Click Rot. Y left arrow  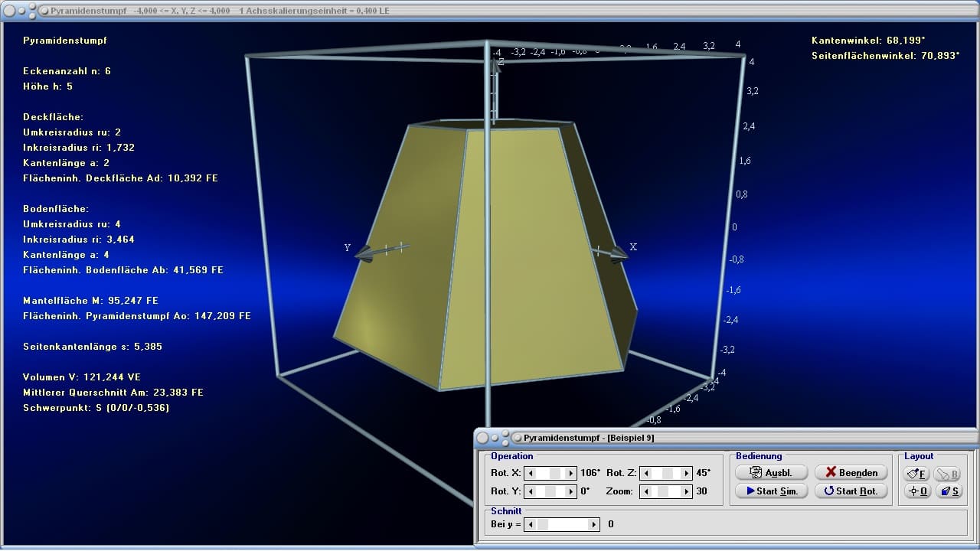pos(530,491)
